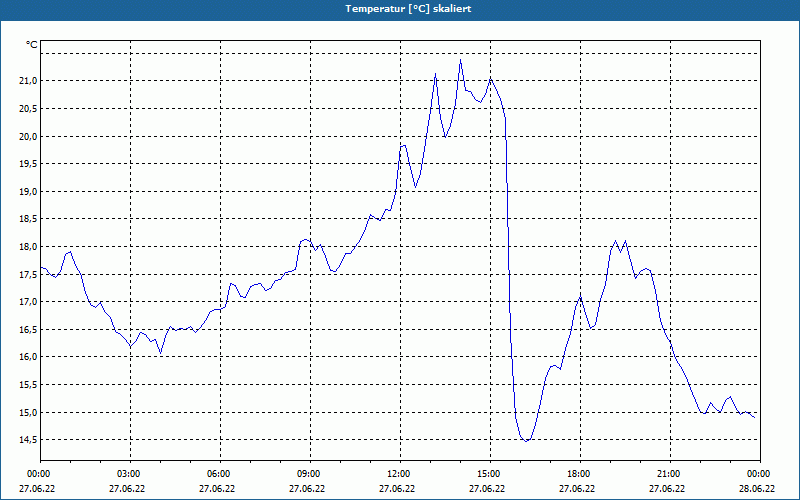This screenshot has width=800, height=500.
Task: Pick the "16,5" y-axis value
Action: (29, 330)
